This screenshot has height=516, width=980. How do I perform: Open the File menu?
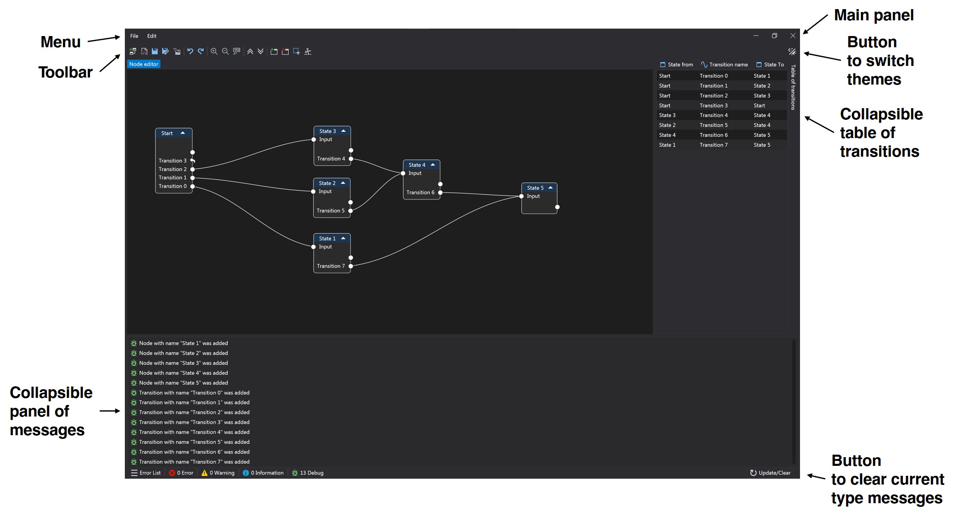pos(134,36)
